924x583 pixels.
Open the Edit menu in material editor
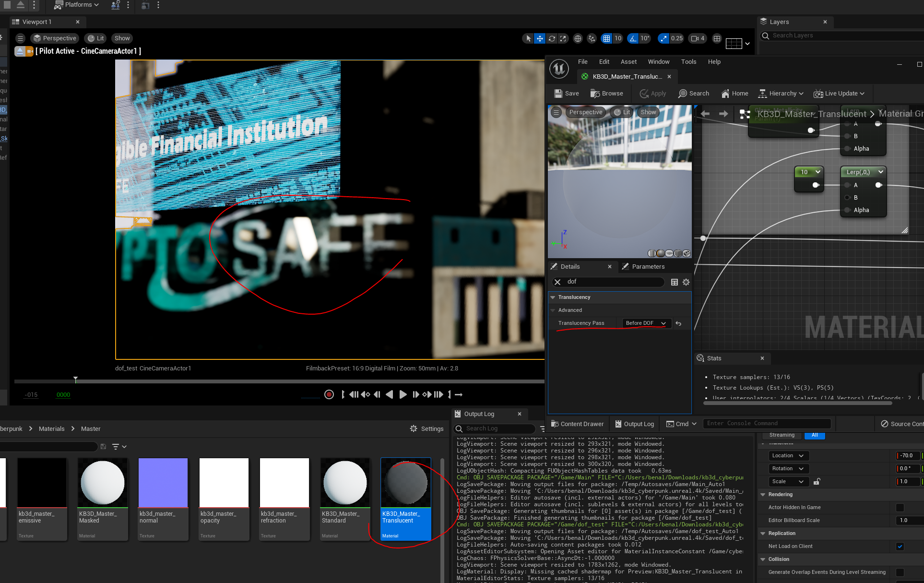point(604,62)
